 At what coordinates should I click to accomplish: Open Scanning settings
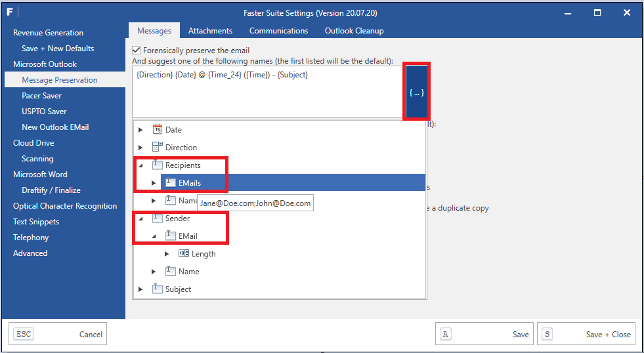(37, 158)
